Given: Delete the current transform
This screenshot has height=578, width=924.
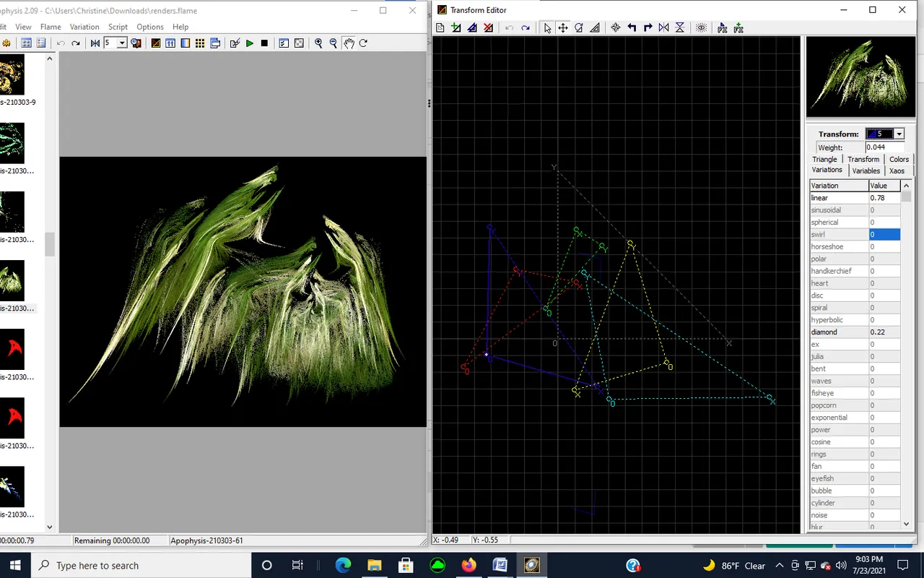Looking at the screenshot, I should 489,28.
